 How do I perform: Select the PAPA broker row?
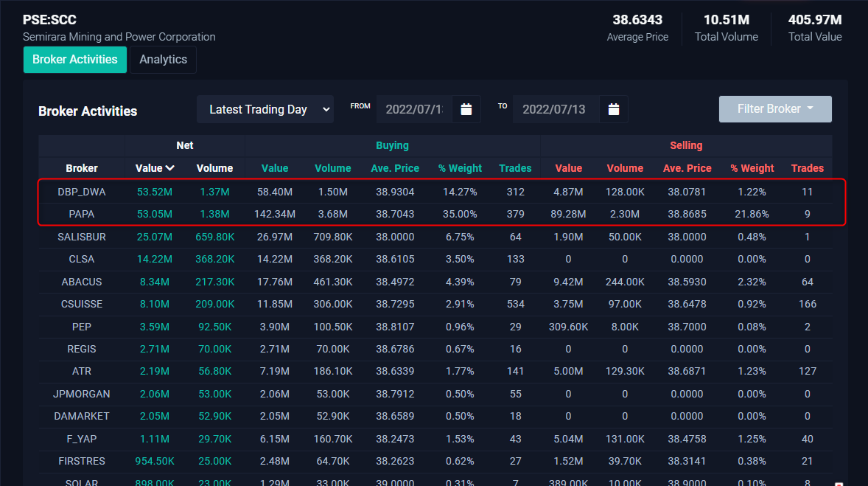tap(435, 214)
